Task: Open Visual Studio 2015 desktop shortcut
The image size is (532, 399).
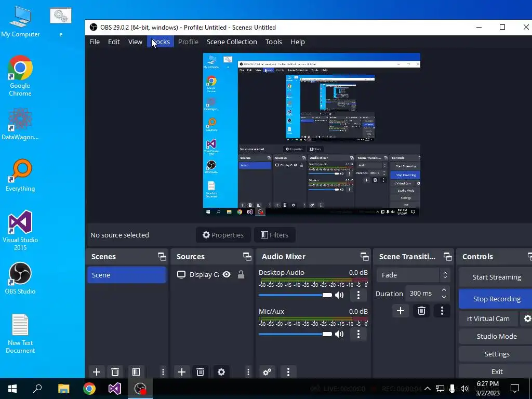Action: tap(20, 230)
